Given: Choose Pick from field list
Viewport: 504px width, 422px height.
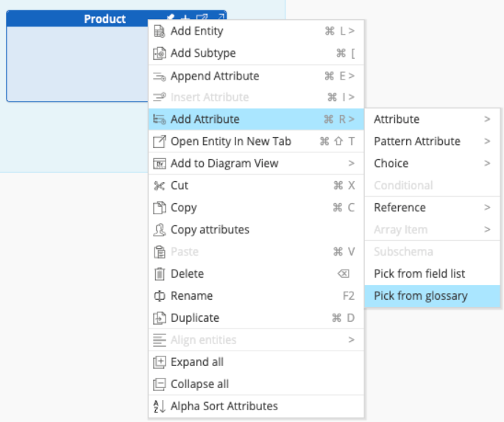Looking at the screenshot, I should (419, 274).
